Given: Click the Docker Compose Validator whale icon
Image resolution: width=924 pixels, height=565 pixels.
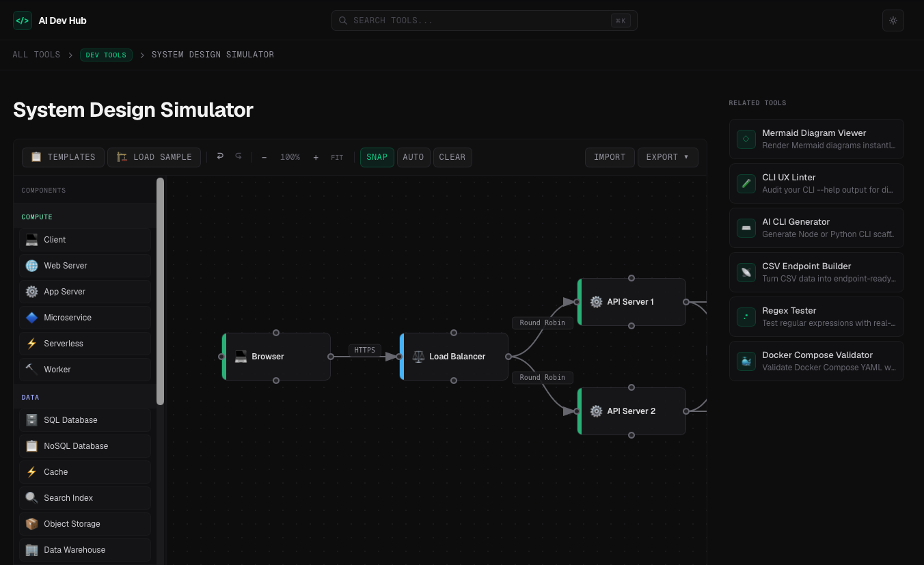Looking at the screenshot, I should click(746, 361).
